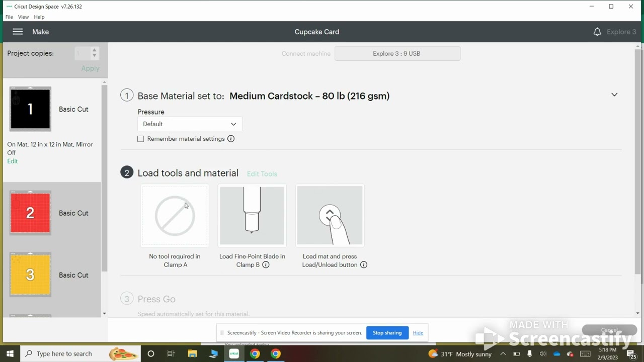Click the Make header label
The width and height of the screenshot is (644, 362).
(41, 32)
